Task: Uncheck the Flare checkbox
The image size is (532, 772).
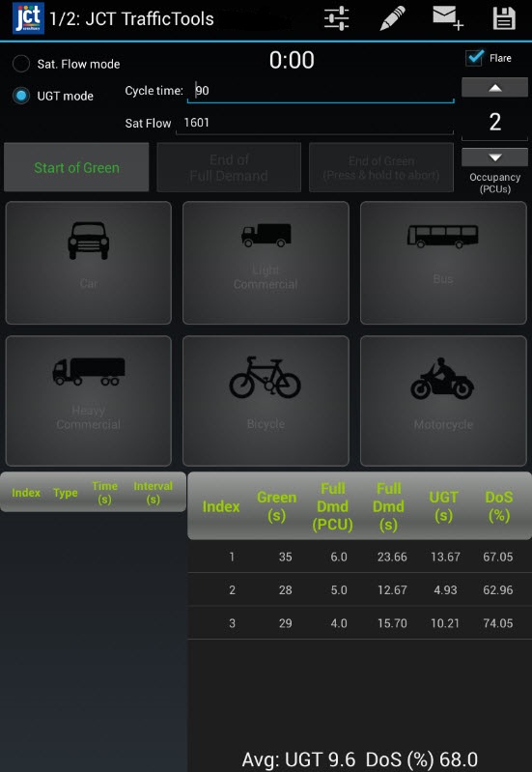Action: click(475, 58)
